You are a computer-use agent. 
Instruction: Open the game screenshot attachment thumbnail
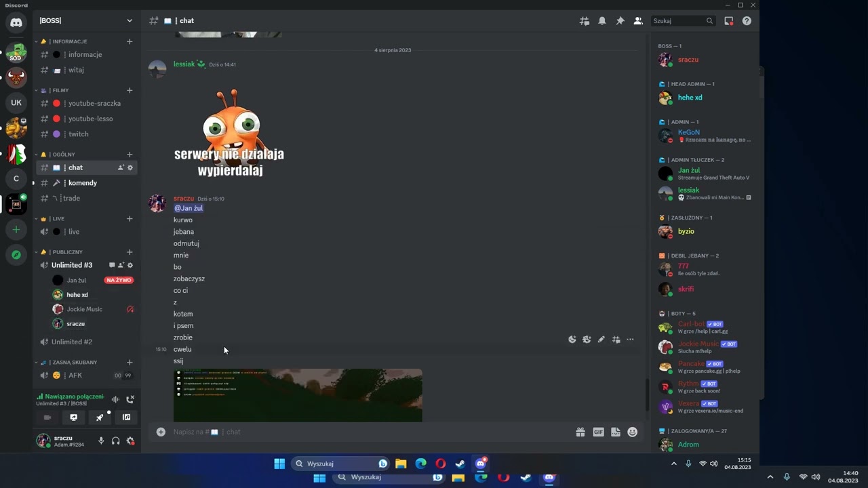pos(298,395)
